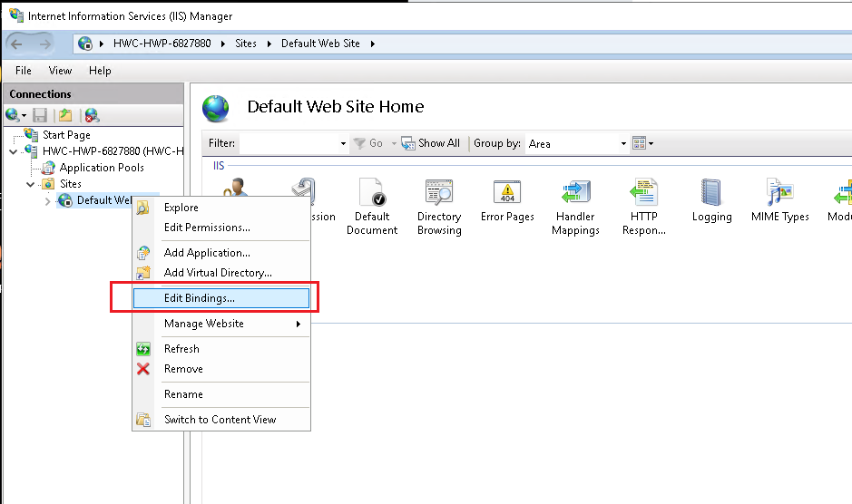Click the Save connections disk icon

pos(40,115)
